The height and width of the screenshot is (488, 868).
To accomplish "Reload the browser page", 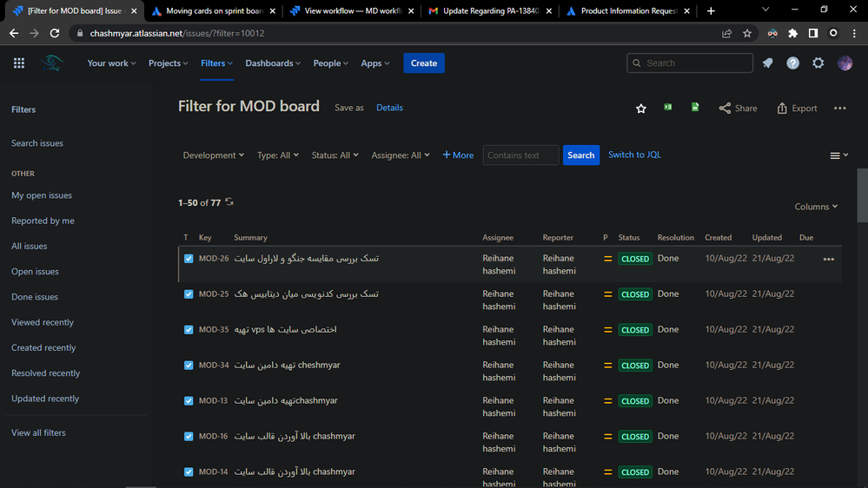I will (54, 33).
